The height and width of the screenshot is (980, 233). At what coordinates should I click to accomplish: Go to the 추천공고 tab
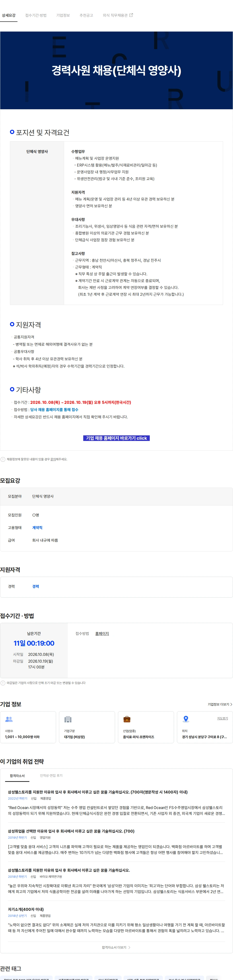pos(86,15)
